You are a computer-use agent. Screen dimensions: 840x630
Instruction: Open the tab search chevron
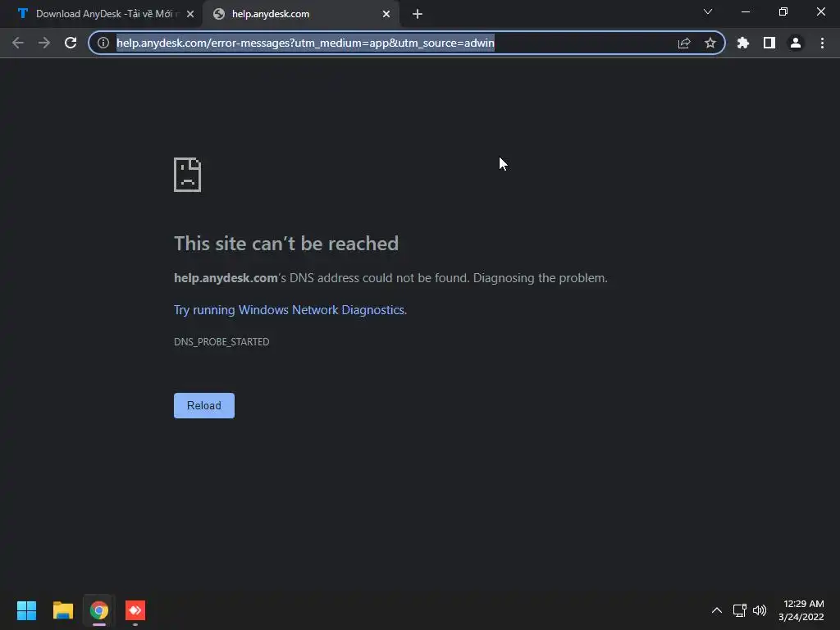pos(708,11)
